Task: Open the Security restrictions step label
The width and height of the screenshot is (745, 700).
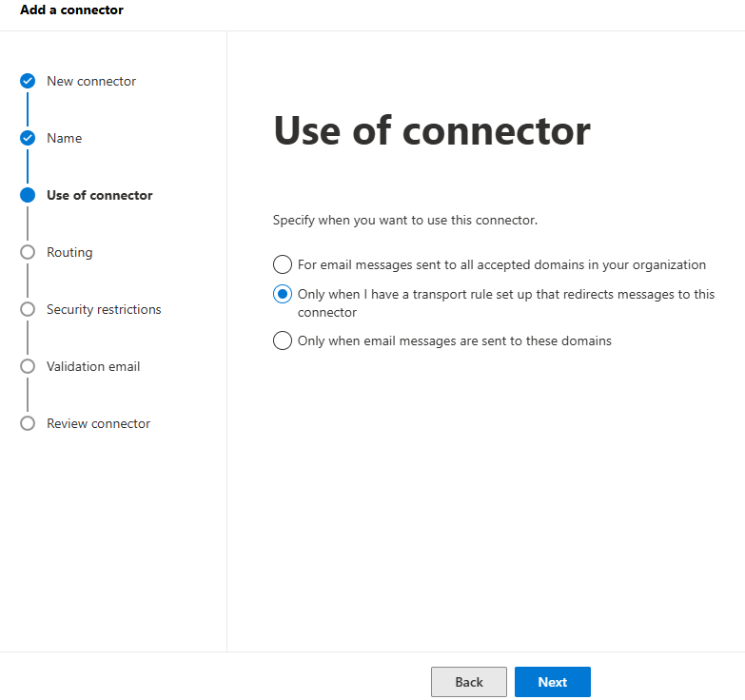Action: pos(104,309)
